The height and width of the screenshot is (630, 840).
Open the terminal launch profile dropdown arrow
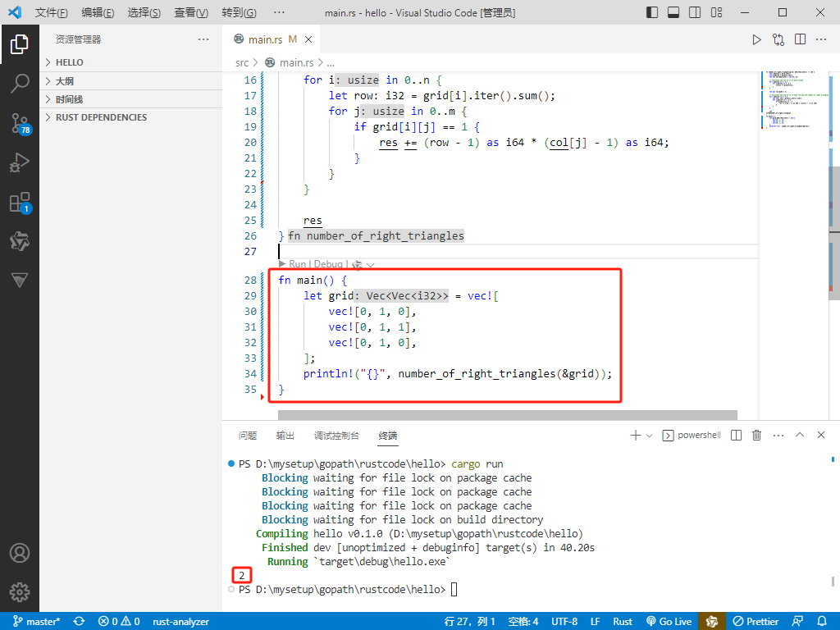click(650, 436)
